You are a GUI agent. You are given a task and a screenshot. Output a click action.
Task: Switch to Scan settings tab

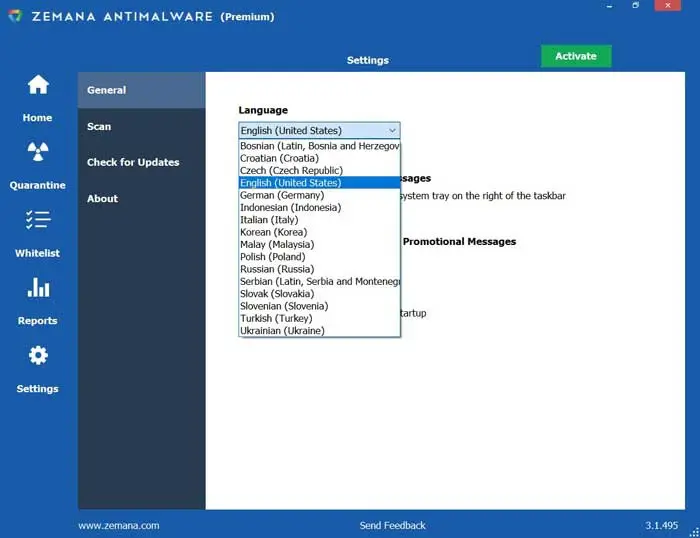click(x=142, y=126)
